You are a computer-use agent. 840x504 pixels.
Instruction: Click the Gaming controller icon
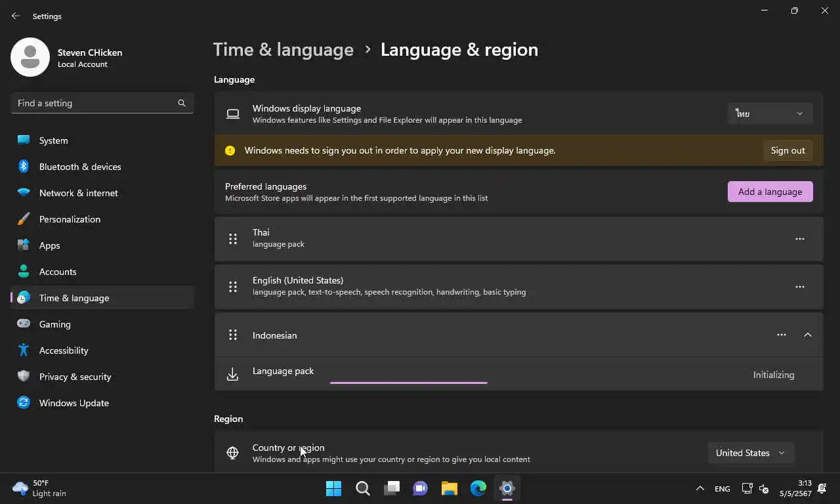(24, 324)
